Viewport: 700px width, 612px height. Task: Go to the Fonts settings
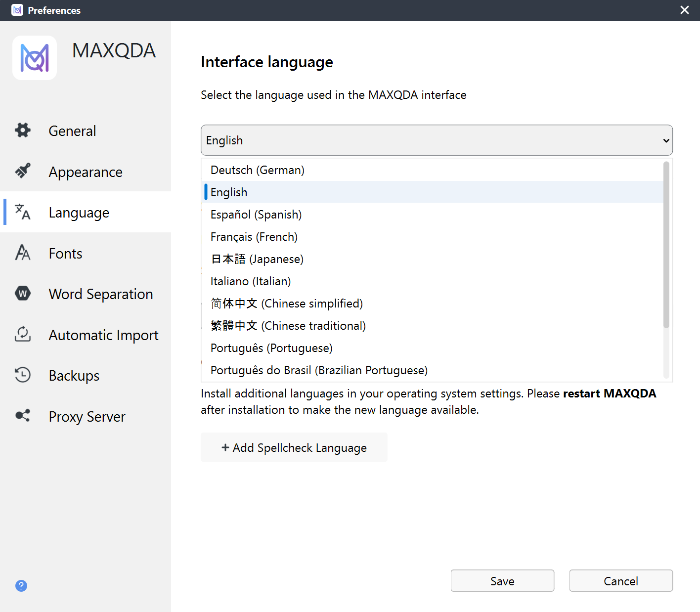click(86, 253)
